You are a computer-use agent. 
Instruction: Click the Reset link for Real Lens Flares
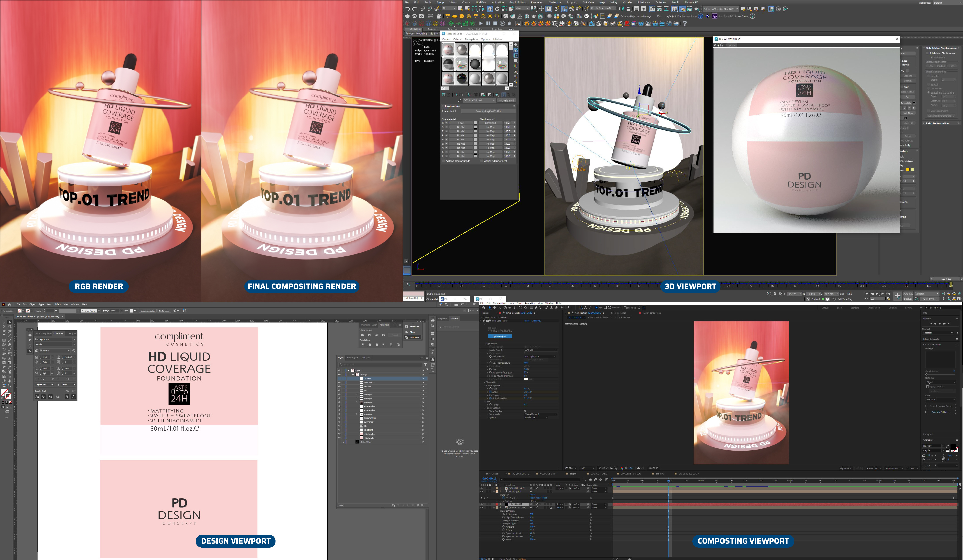click(x=526, y=321)
